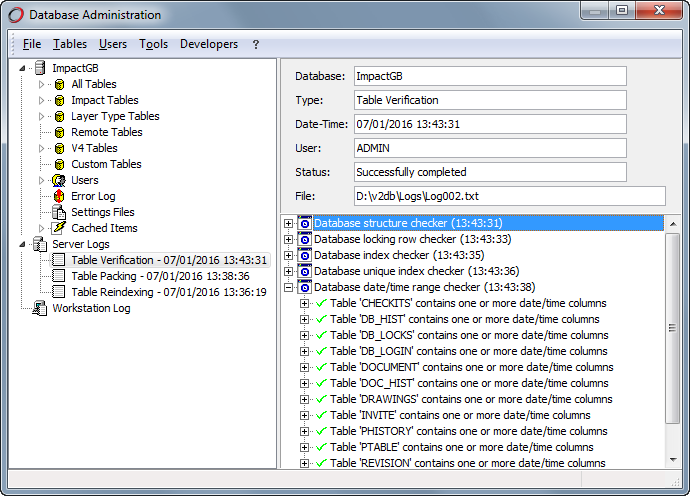Select the Error Log tree item
Screen dimensions: 690x496
pyautogui.click(x=93, y=196)
